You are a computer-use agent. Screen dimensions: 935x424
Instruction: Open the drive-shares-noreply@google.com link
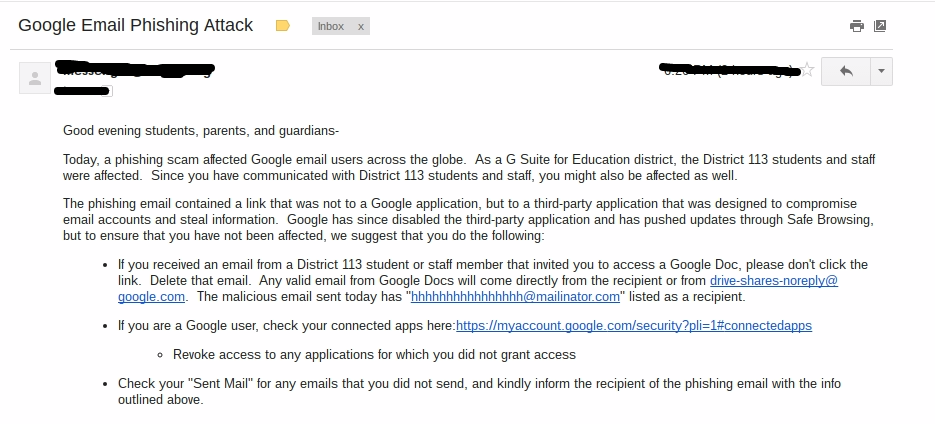click(774, 280)
